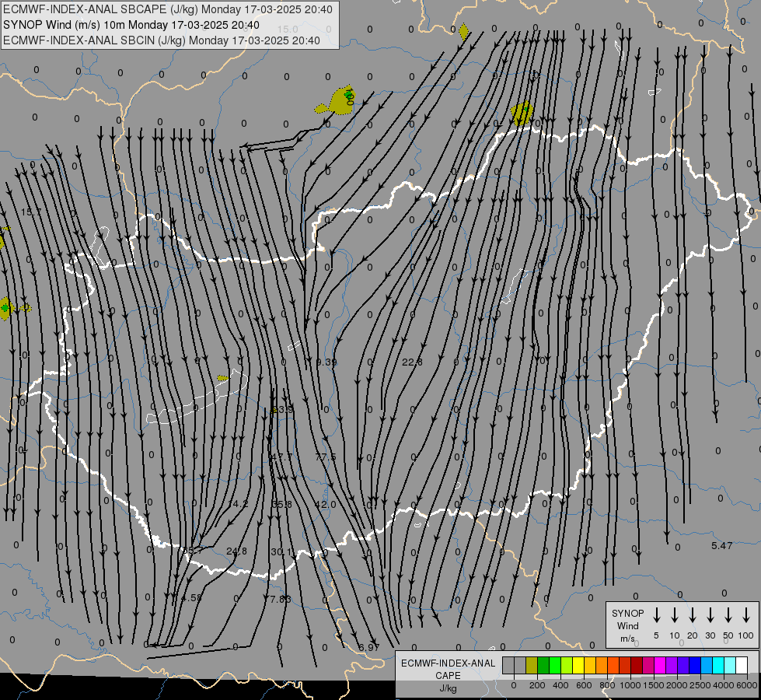
Task: Click the 10 m/s wind arrow in legend
Action: pyautogui.click(x=675, y=615)
